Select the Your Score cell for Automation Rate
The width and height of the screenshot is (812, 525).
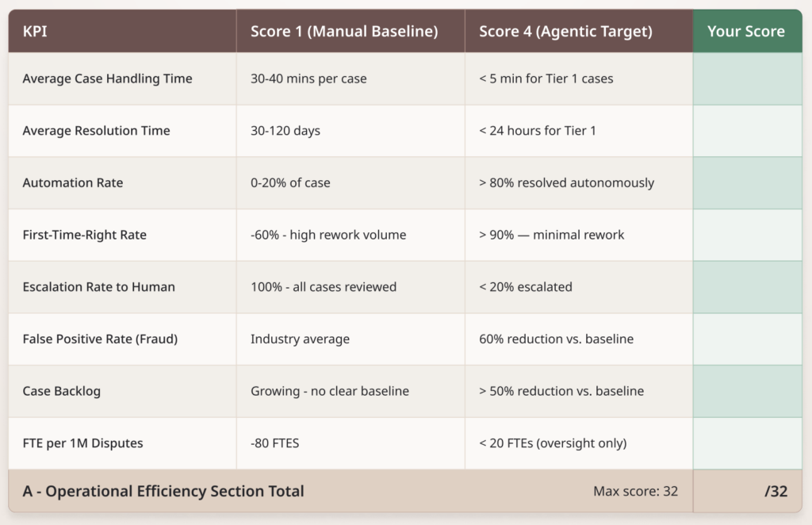click(x=747, y=182)
